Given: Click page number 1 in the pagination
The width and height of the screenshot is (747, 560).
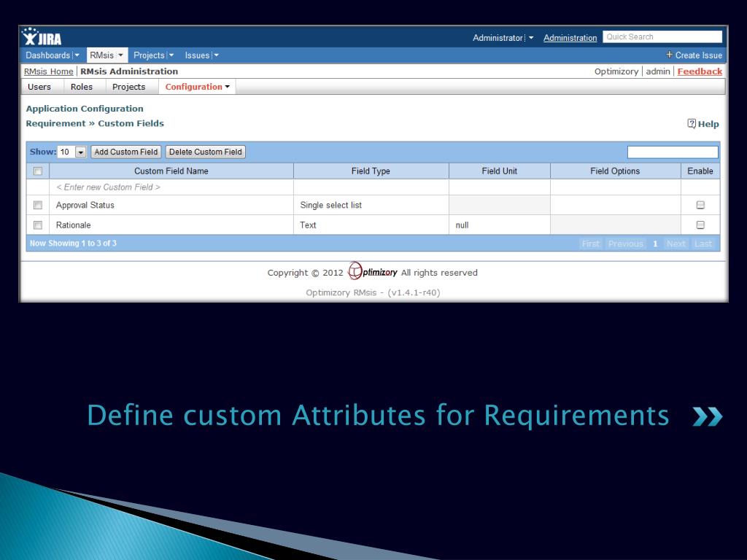Looking at the screenshot, I should 655,244.
